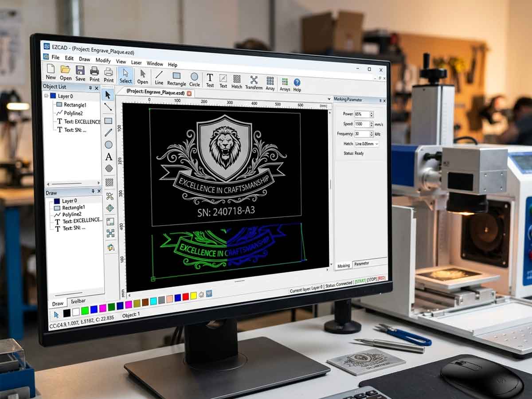Choose the Circle tool in the top toolbar
The width and height of the screenshot is (532, 399).
[195, 79]
